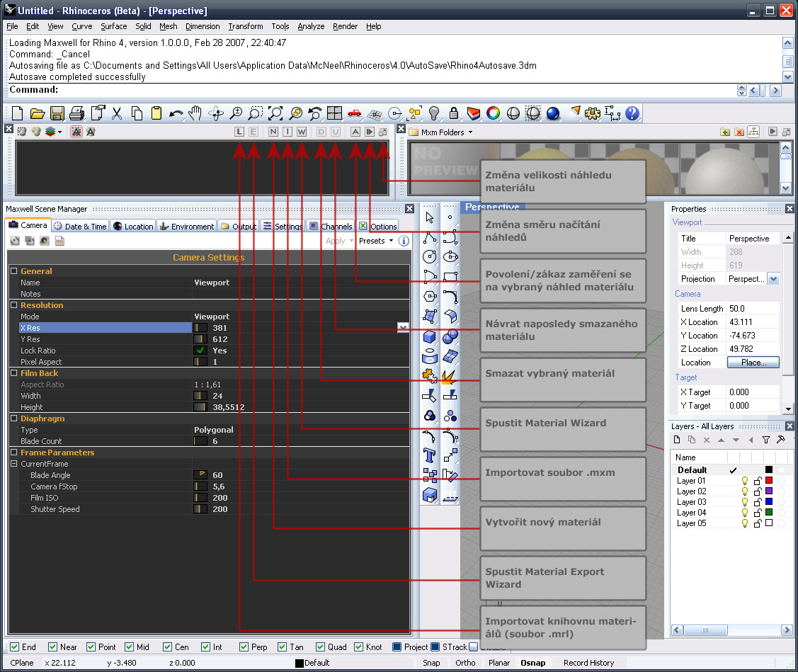Click the layer filter funnel icon

tap(765, 440)
